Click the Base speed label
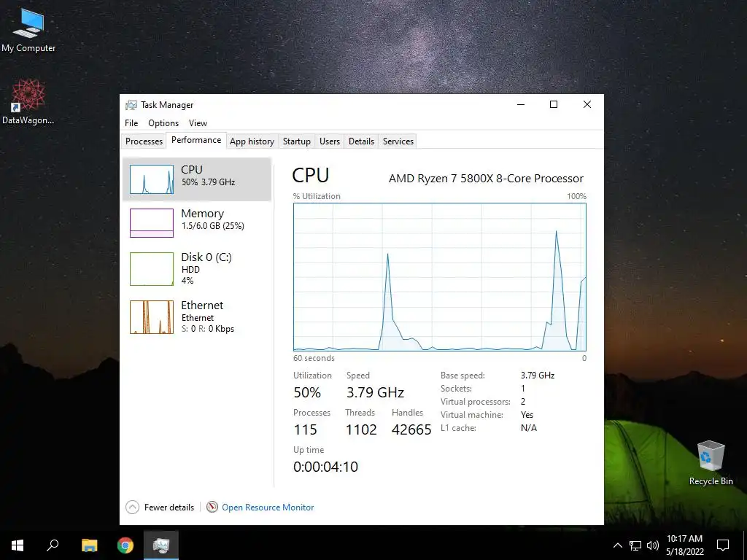Screen dimensions: 747x560 [462, 376]
